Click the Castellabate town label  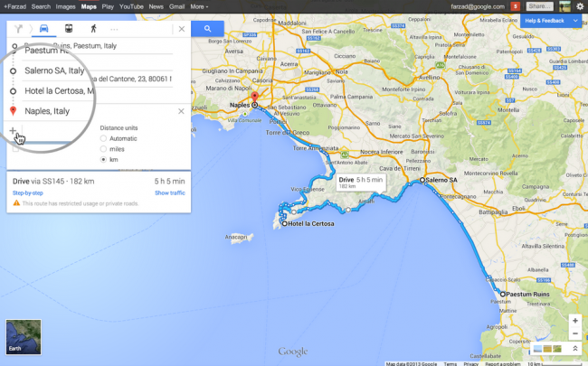pos(485,356)
